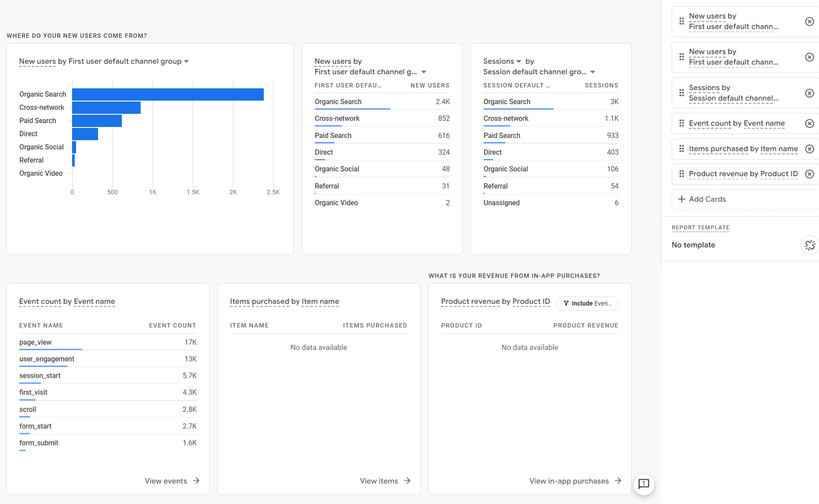Open the Sessions metric dropdown
Screen dimensions: 819x504
[519, 61]
